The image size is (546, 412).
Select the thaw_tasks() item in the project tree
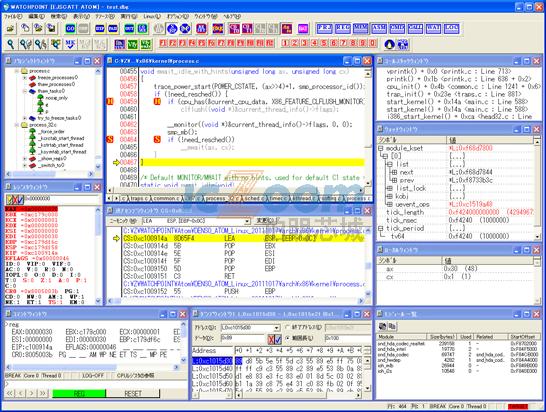click(x=51, y=91)
